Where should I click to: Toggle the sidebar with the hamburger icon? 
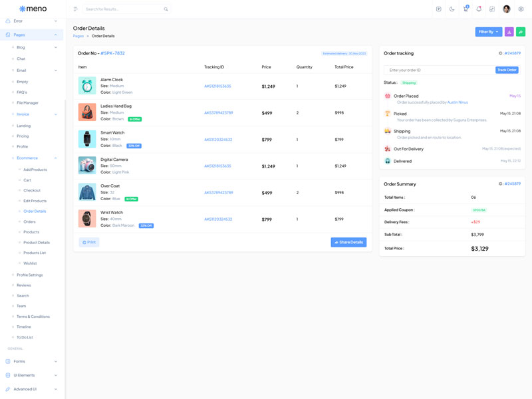tap(75, 9)
